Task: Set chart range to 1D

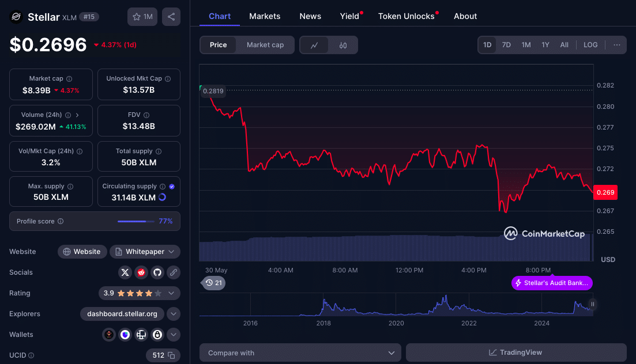Action: (x=487, y=45)
